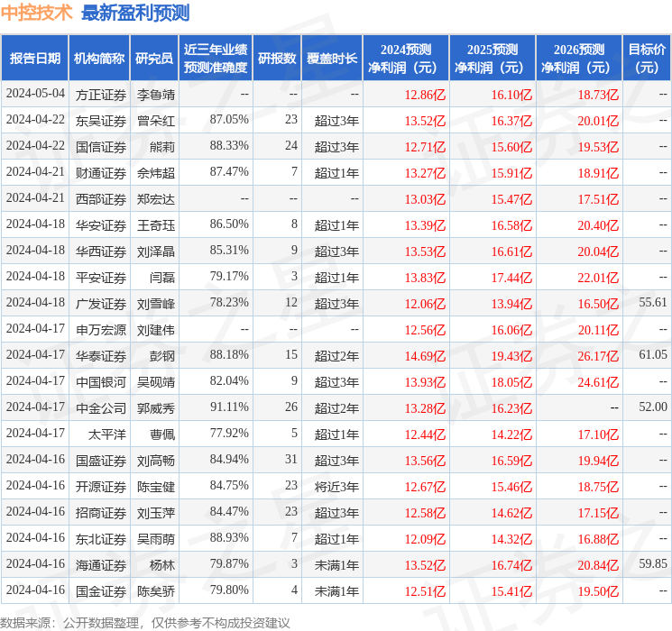This screenshot has width=672, height=631.
Task: Select the 国盛证券 cell
Action: click(x=101, y=461)
